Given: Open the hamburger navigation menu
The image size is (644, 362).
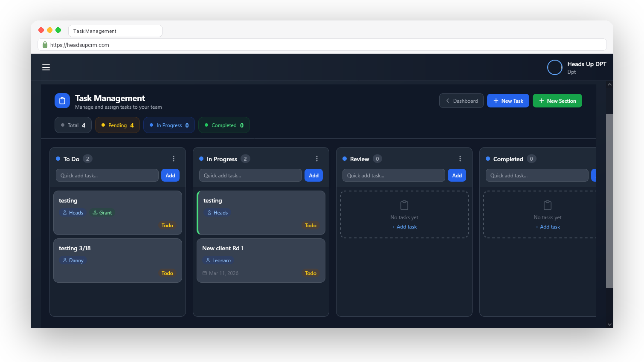Looking at the screenshot, I should (x=46, y=67).
